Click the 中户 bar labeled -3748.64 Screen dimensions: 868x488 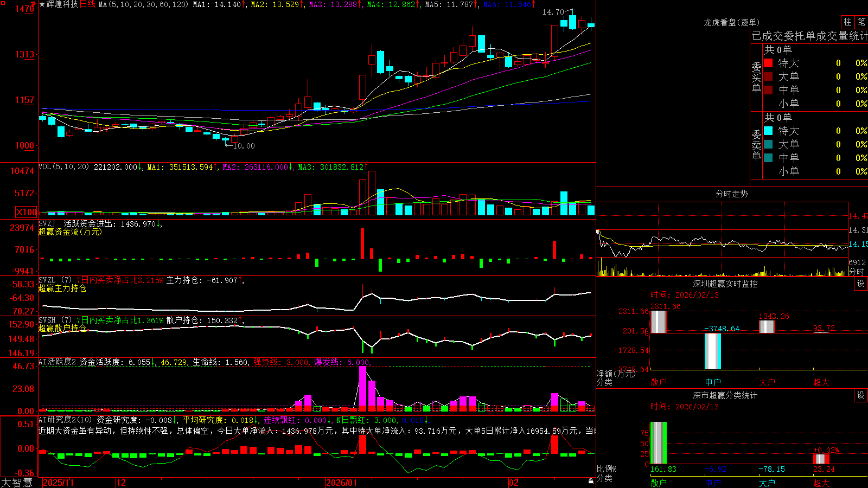coord(713,351)
